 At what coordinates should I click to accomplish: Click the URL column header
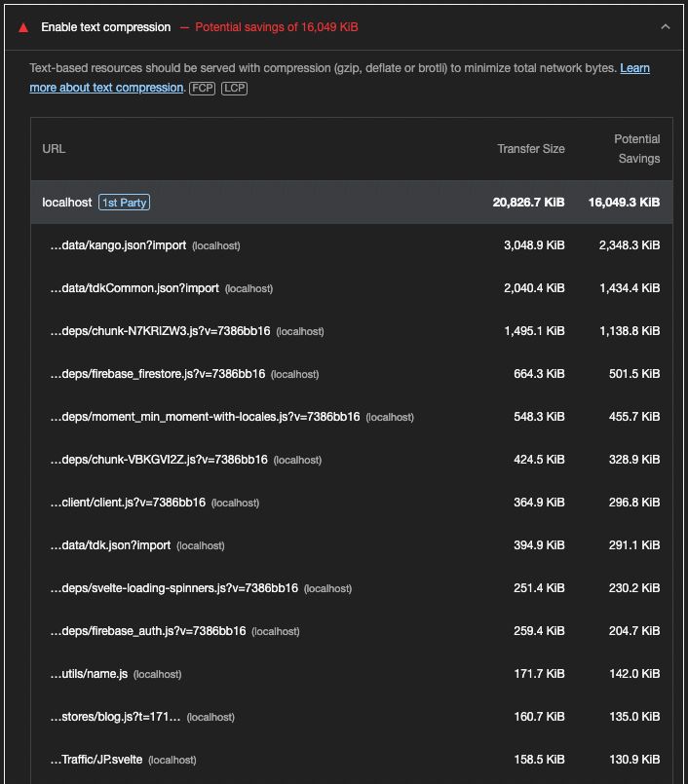[54, 149]
